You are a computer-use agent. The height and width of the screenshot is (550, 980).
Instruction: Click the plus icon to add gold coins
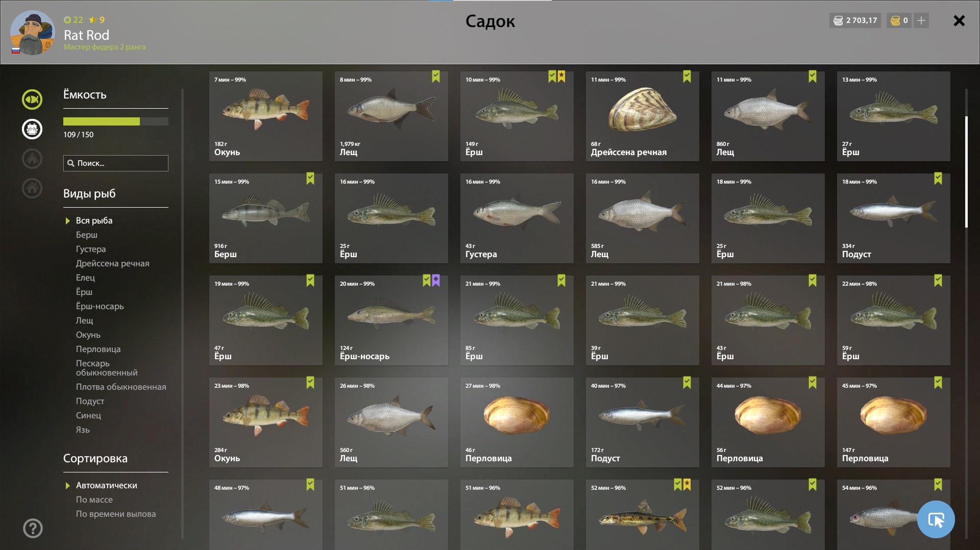[921, 20]
